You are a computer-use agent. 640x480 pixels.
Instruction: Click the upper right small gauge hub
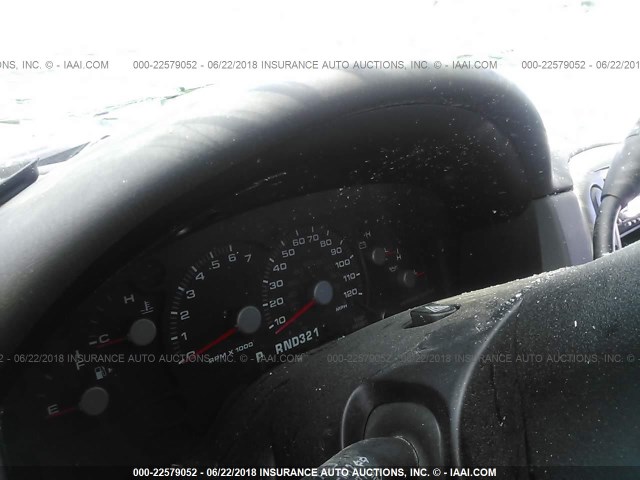379,256
